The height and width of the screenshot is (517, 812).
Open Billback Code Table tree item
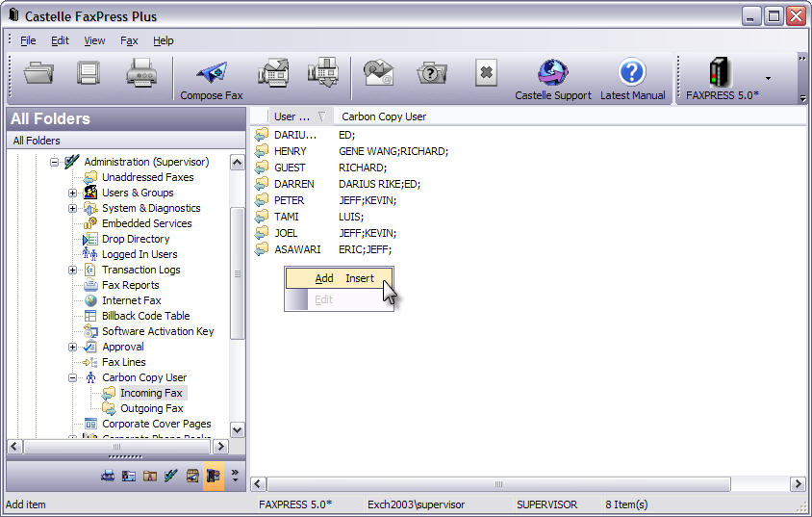[x=145, y=316]
